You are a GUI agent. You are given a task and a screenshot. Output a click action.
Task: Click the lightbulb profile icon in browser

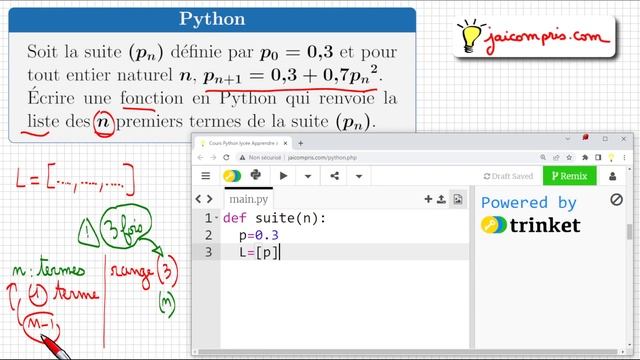pos(611,157)
